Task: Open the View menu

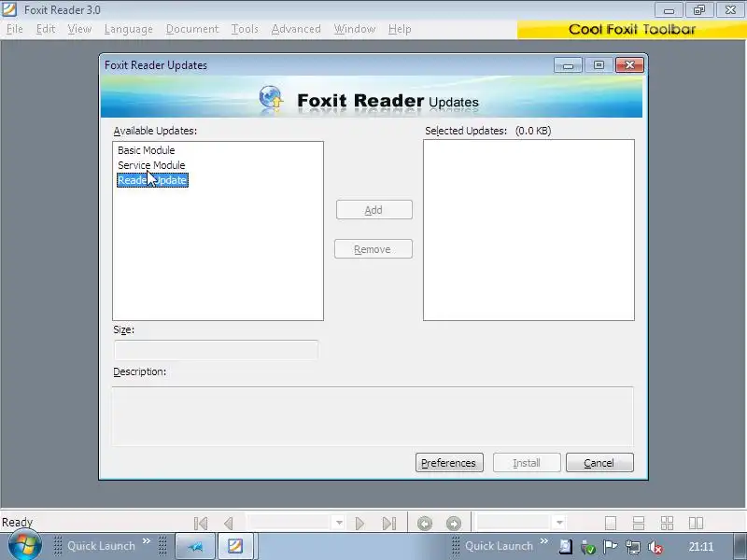Action: point(79,29)
